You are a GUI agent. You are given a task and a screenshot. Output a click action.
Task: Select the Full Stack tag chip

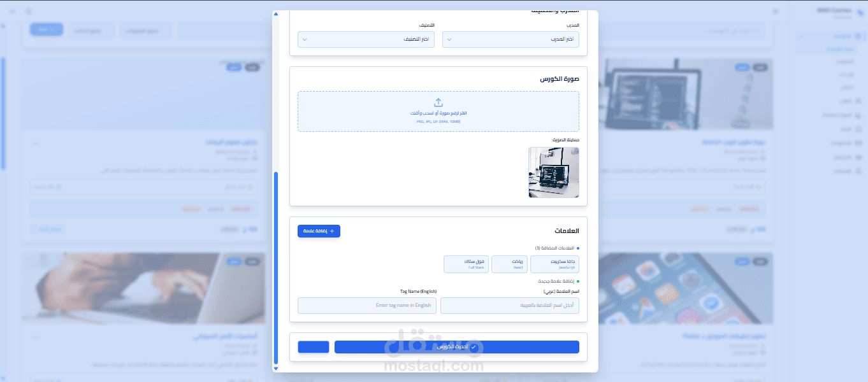click(x=466, y=264)
